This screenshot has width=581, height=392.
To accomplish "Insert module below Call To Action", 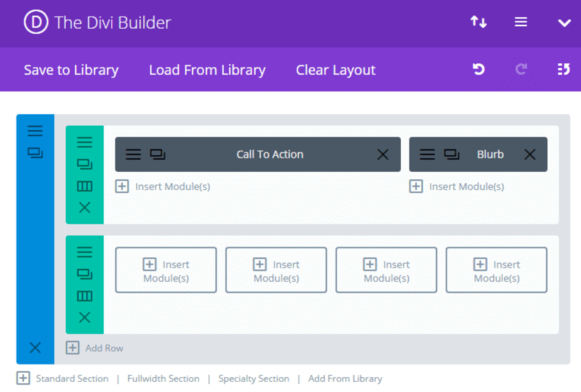I will (162, 186).
